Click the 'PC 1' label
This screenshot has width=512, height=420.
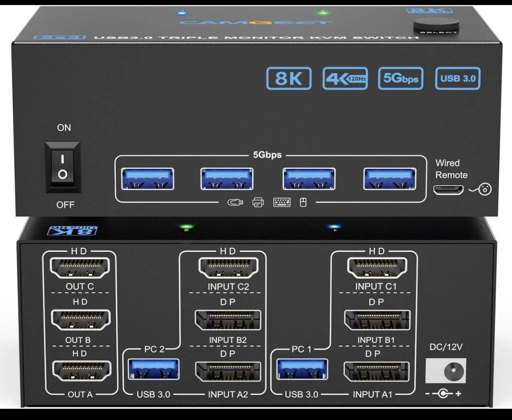(x=302, y=349)
